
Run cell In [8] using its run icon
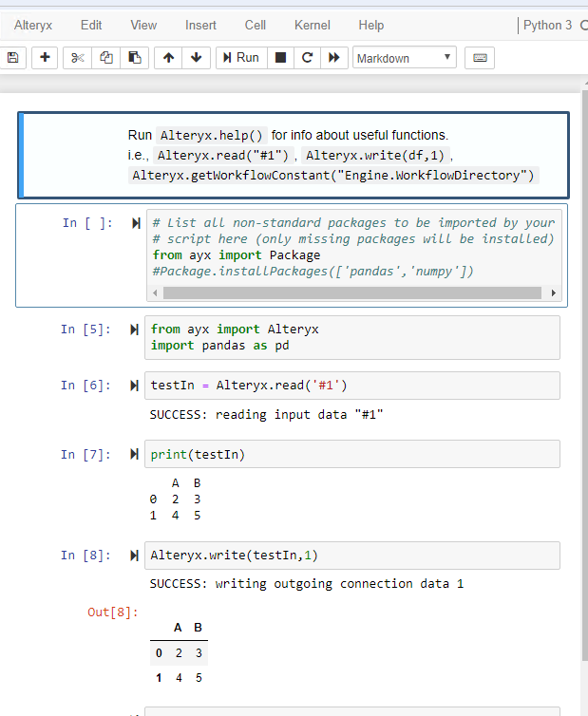(x=134, y=556)
